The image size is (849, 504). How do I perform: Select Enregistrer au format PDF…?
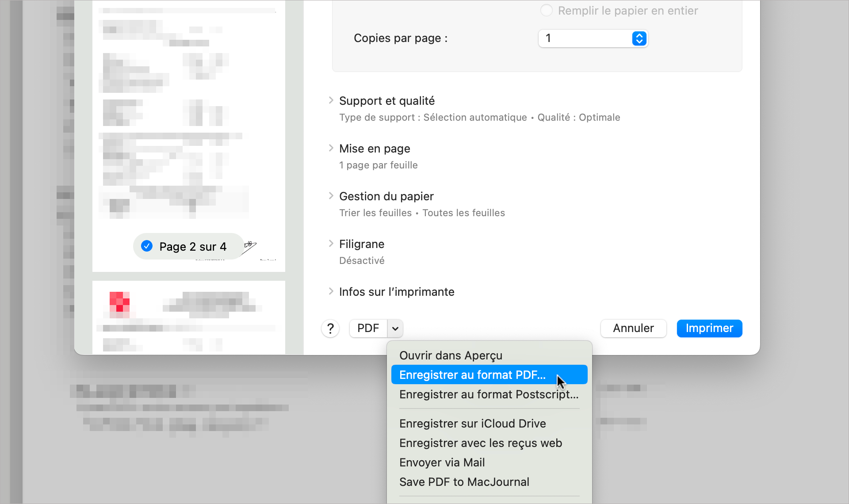[472, 375]
